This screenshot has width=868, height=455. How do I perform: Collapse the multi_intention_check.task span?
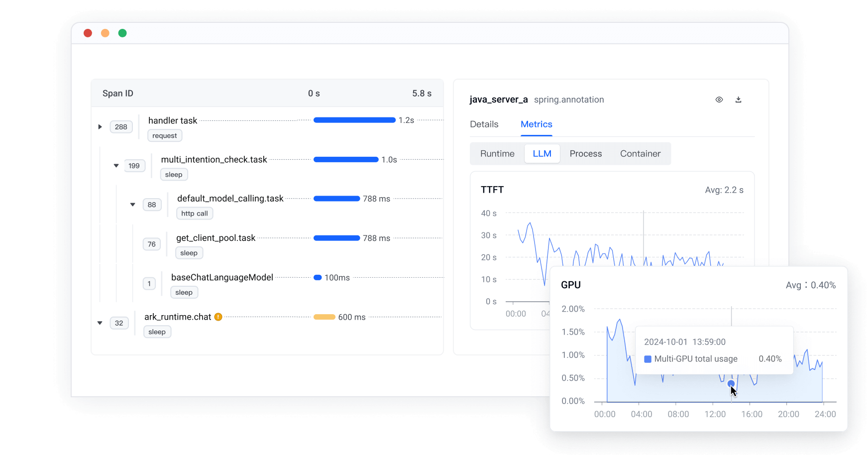tap(116, 166)
